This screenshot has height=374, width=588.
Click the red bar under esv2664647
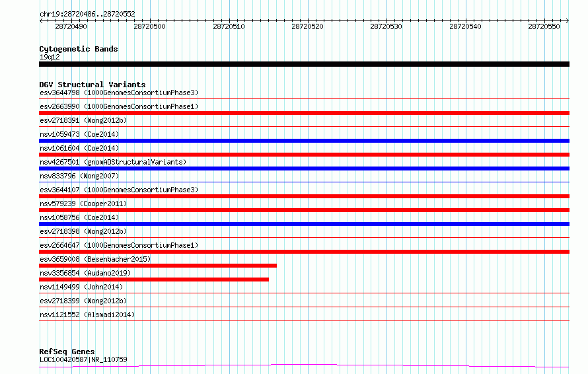[x=304, y=252]
